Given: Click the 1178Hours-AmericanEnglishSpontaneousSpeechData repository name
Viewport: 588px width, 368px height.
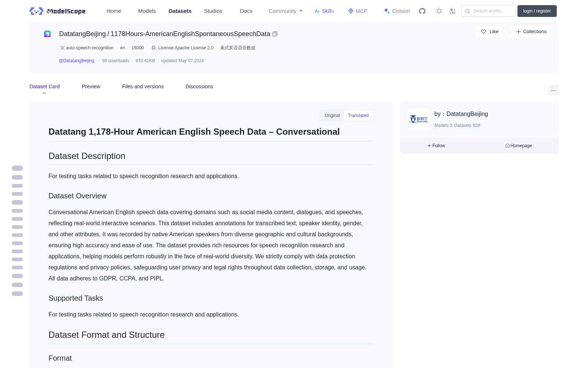Looking at the screenshot, I should click(x=190, y=34).
